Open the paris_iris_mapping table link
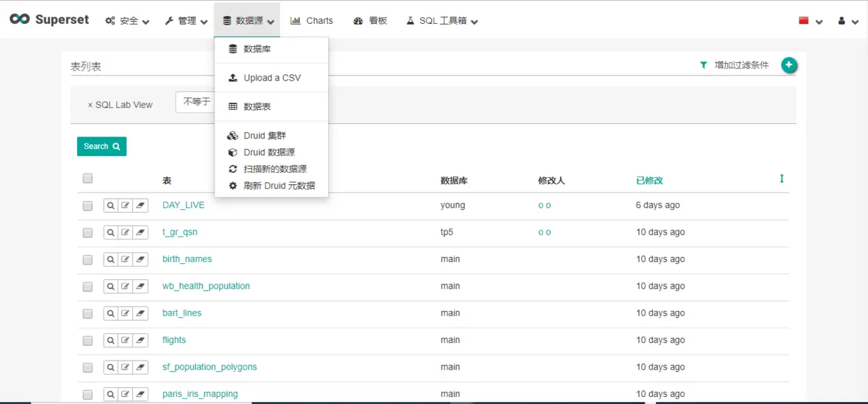Image resolution: width=868 pixels, height=404 pixels. point(200,394)
